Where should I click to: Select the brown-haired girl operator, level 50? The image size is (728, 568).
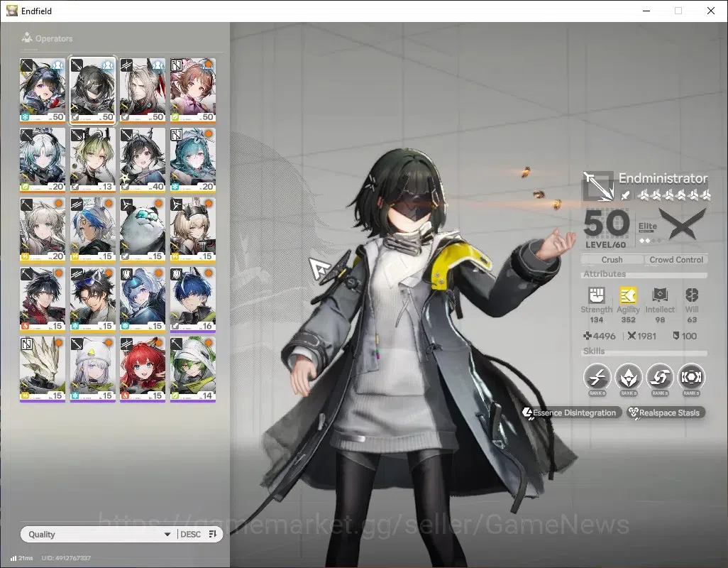(193, 91)
